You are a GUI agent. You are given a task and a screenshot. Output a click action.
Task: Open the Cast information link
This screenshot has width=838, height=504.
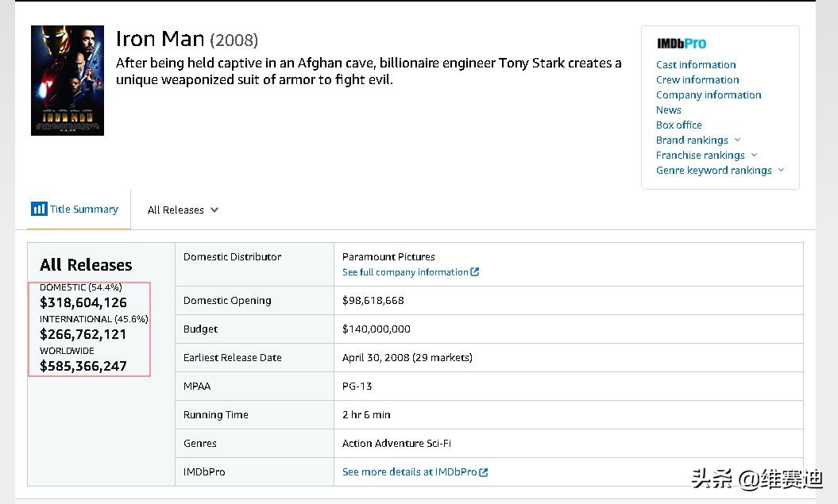coord(696,64)
